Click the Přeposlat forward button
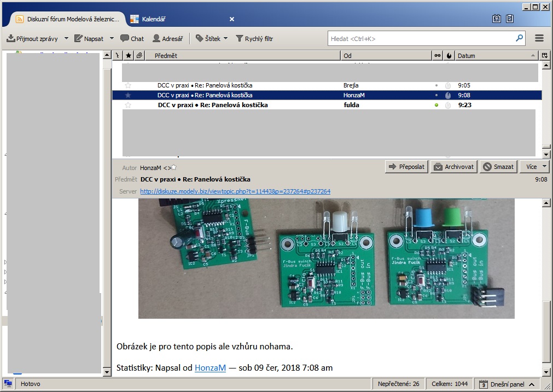 coord(406,167)
